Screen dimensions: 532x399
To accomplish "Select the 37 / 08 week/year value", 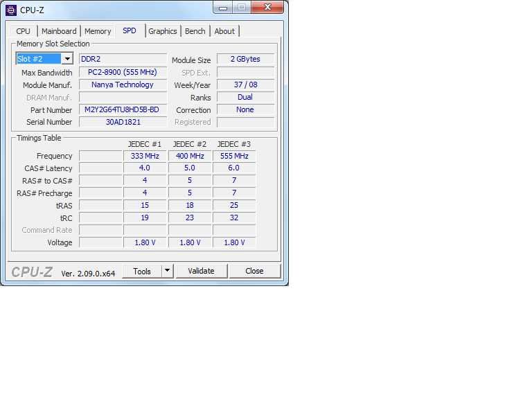I will pos(245,85).
